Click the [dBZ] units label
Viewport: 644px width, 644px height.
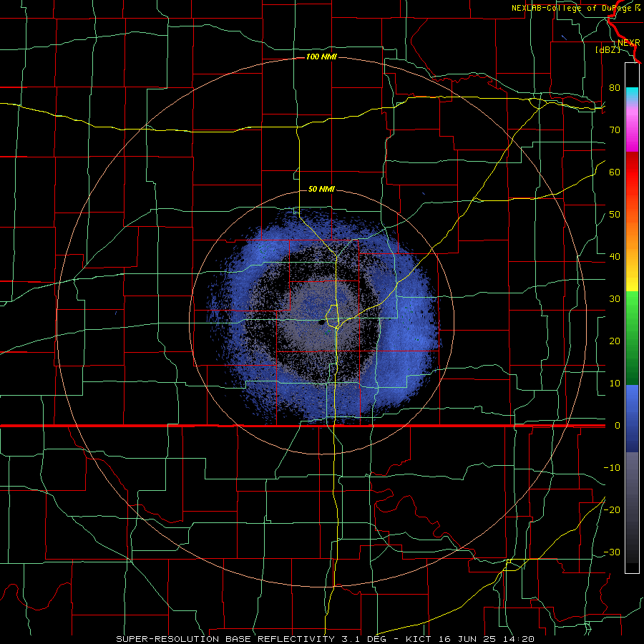coord(608,50)
